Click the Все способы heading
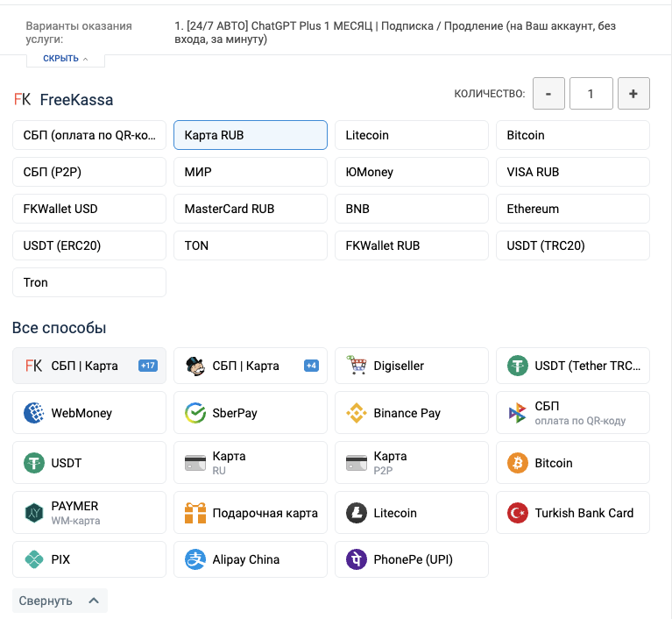Viewport: 672px width, 619px height. [60, 328]
